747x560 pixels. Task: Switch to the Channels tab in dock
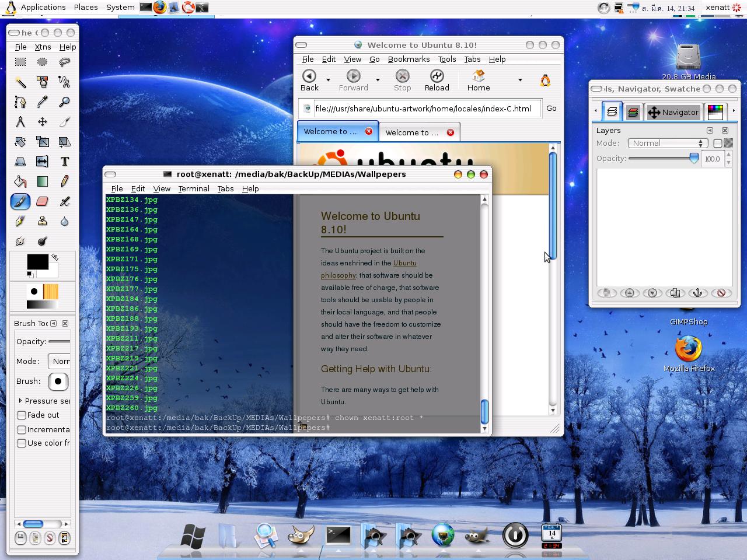coord(633,112)
